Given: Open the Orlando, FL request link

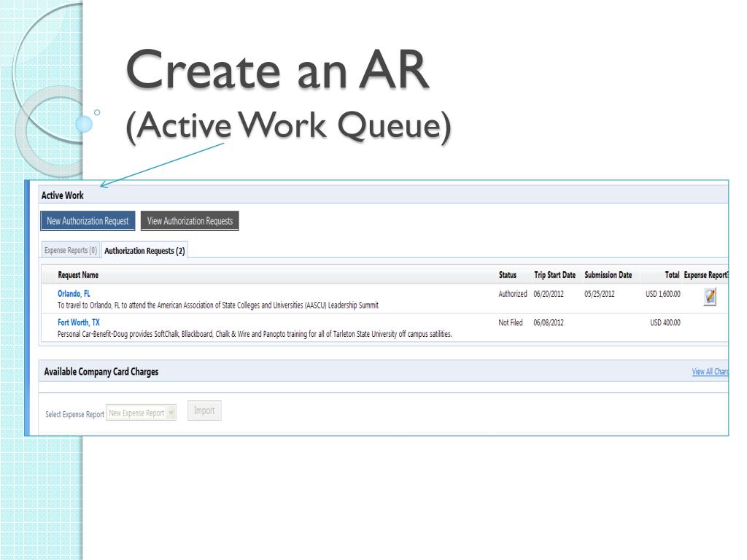Looking at the screenshot, I should (x=74, y=294).
